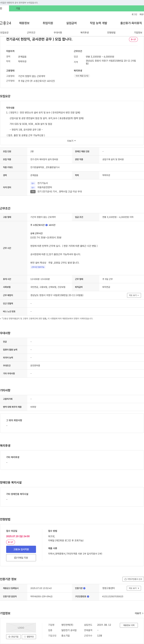Open the 취업지원 menu

pyautogui.click(x=48, y=23)
